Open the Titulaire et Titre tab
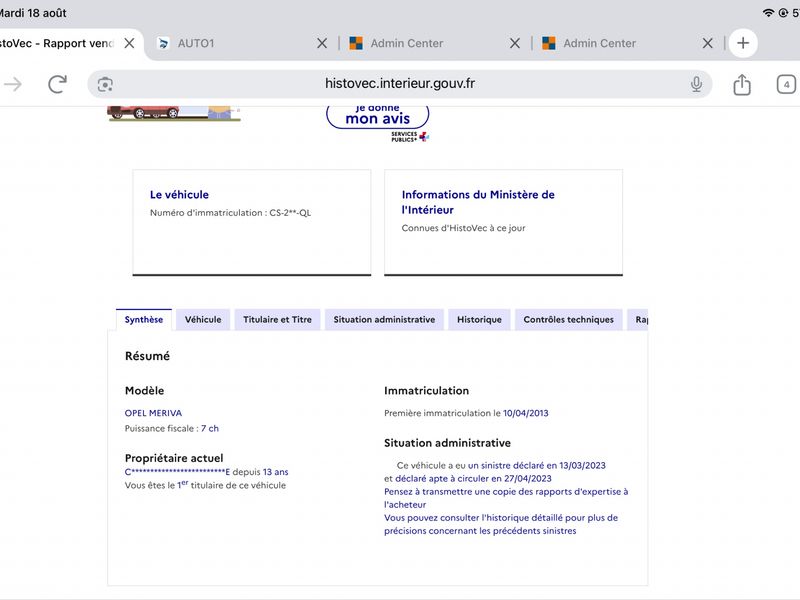This screenshot has width=800, height=600. (x=277, y=320)
